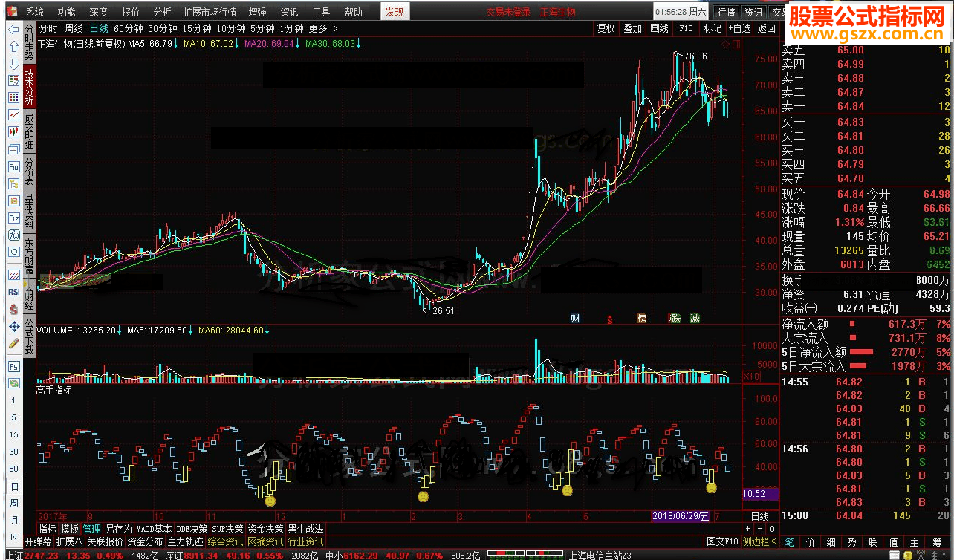The image size is (954, 560).
Task: Click the 财 marker icon on the chart
Action: [575, 319]
